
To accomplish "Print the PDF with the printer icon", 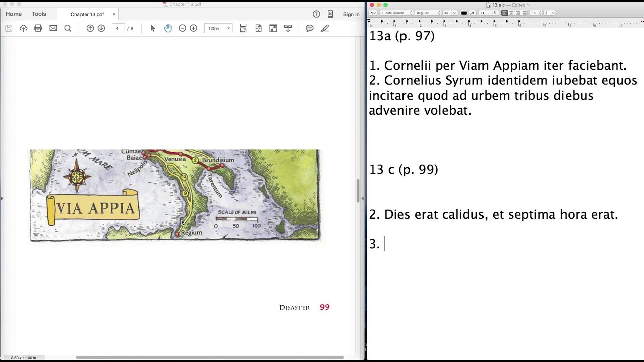I will click(x=38, y=28).
